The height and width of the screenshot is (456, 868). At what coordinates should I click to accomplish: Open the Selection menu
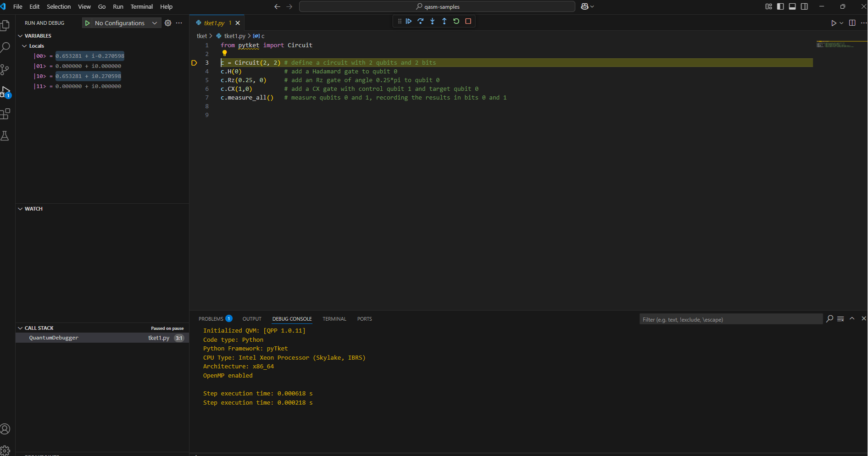coord(59,6)
